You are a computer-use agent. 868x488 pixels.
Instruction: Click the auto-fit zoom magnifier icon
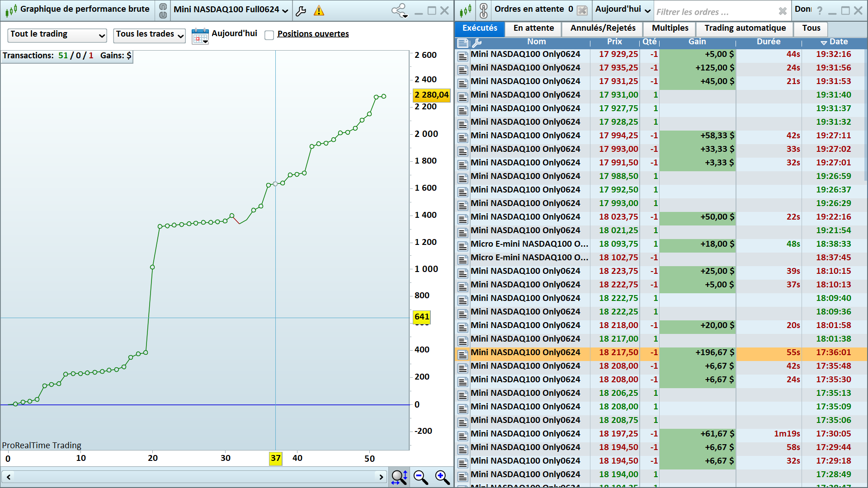[399, 477]
